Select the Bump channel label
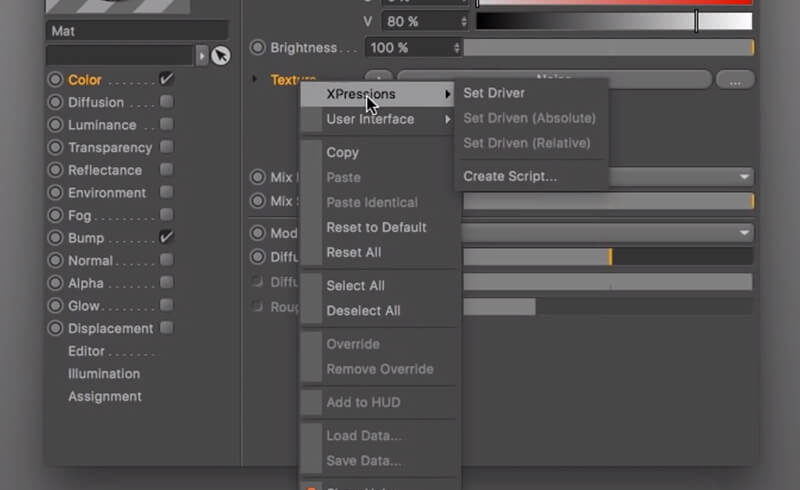This screenshot has width=800, height=490. pyautogui.click(x=86, y=238)
